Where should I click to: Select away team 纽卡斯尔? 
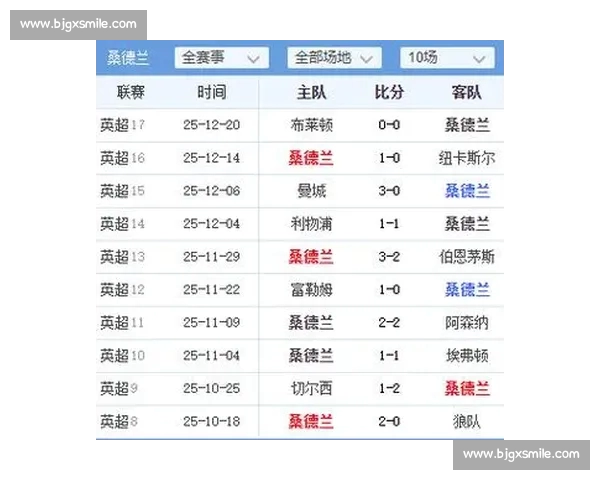[467, 158]
